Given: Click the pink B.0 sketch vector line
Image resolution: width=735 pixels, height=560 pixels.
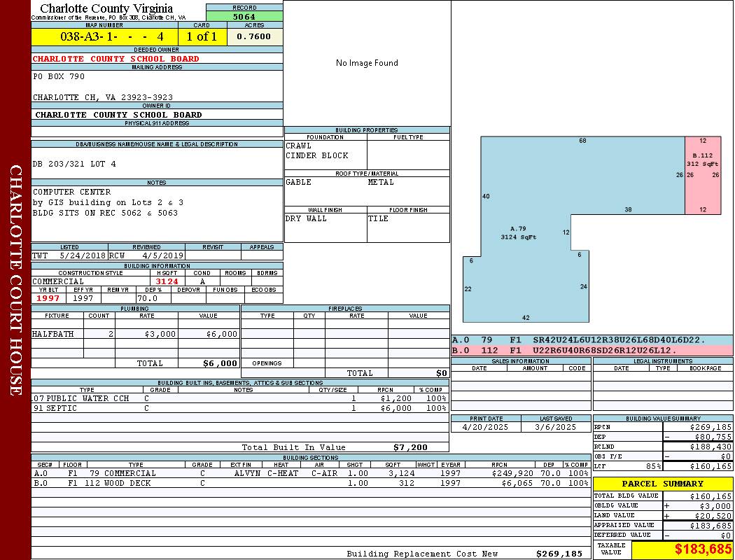Looking at the screenshot, I should tap(592, 351).
